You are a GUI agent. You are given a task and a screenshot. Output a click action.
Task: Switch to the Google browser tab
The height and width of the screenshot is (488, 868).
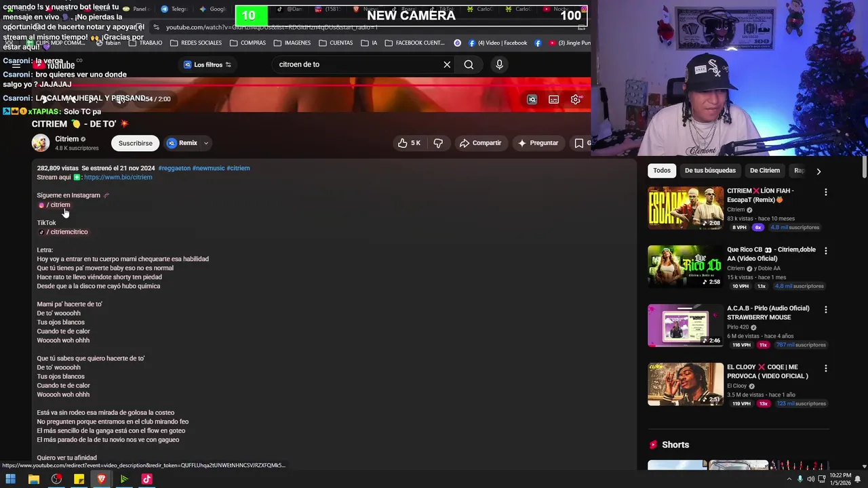click(212, 9)
